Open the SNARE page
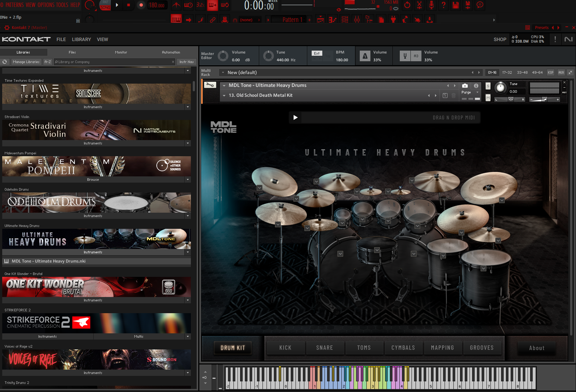576x392 pixels. click(325, 348)
